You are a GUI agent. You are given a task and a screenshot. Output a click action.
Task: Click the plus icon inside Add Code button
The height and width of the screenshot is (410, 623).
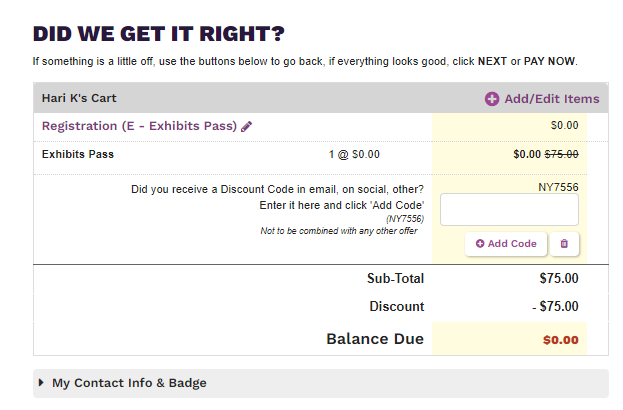click(480, 243)
